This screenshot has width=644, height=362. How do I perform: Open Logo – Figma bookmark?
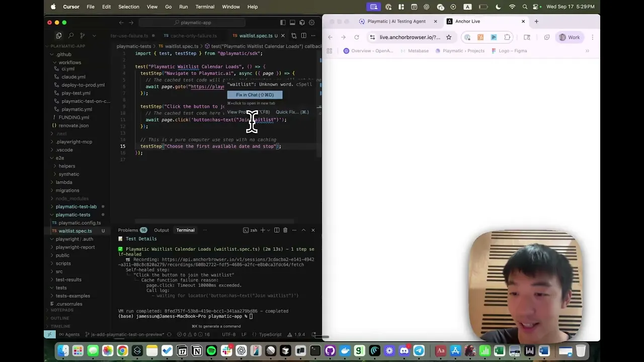point(509,51)
